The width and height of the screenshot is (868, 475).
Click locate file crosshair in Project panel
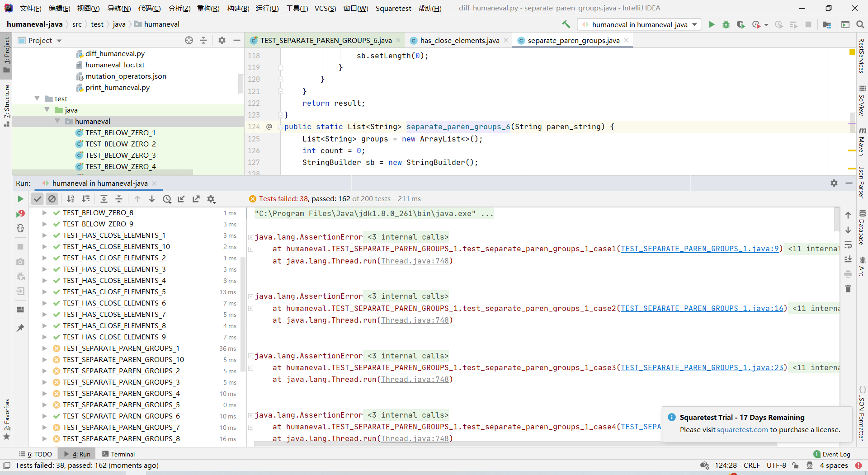pyautogui.click(x=189, y=40)
